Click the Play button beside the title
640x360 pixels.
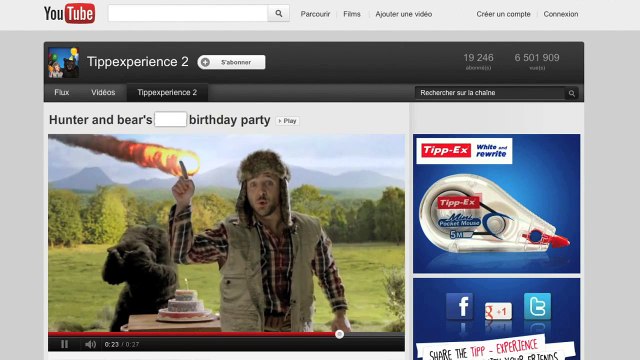(x=287, y=121)
